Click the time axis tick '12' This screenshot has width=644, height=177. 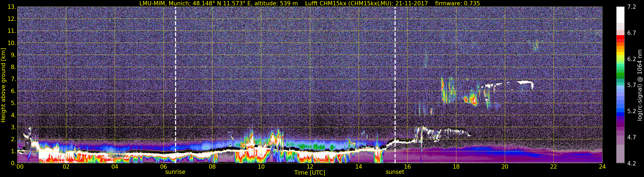coord(310,167)
